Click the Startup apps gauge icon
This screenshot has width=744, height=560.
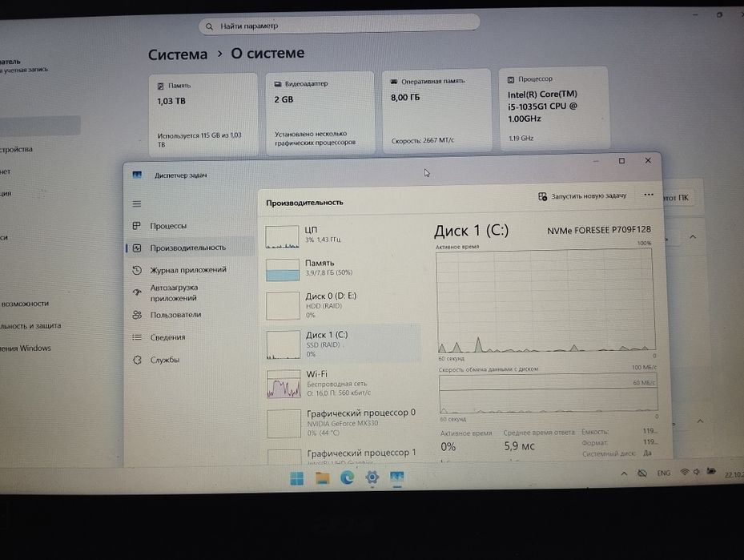[137, 292]
